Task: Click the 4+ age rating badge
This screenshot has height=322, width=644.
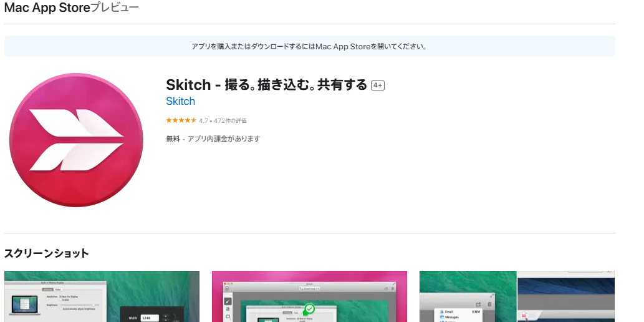Action: 378,85
